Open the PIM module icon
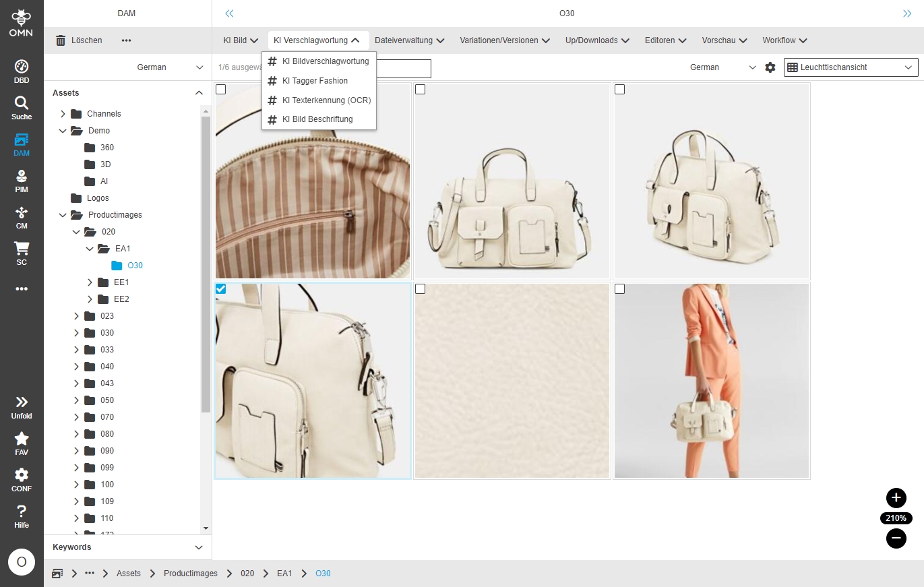This screenshot has width=924, height=587. [22, 181]
